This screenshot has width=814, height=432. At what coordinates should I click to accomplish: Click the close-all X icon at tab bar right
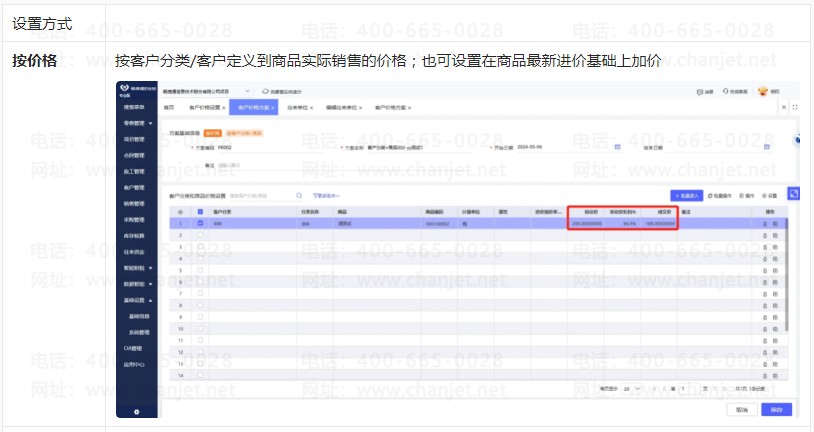tap(784, 107)
